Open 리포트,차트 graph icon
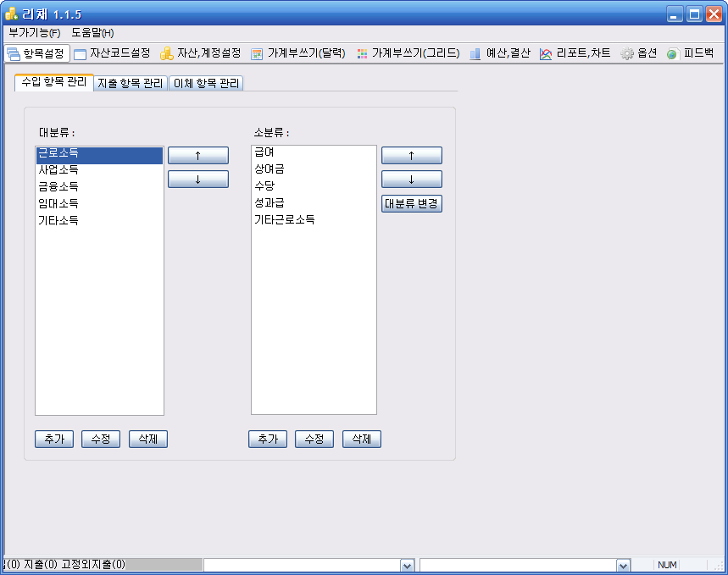Screen dimensions: 728x575 pos(546,53)
